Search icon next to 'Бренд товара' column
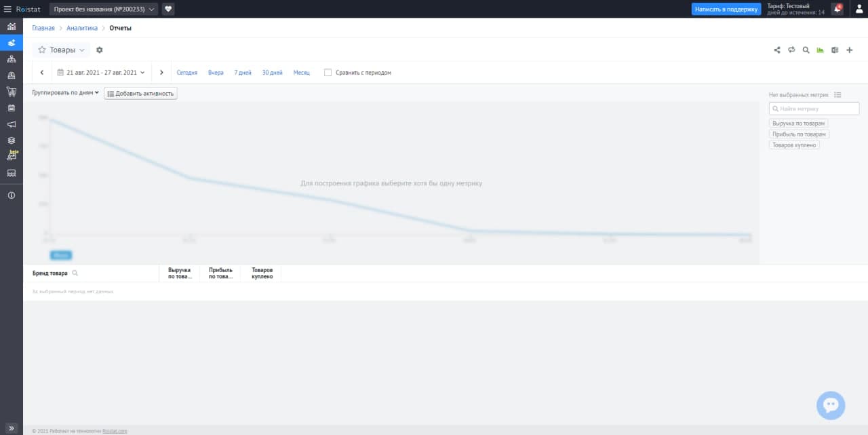 point(75,273)
